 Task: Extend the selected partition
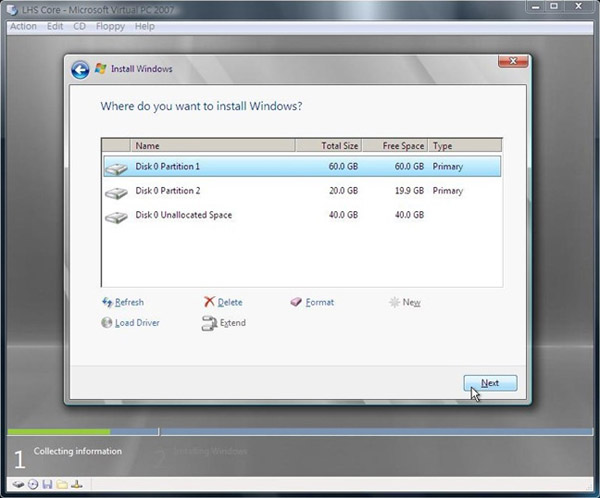tap(232, 323)
